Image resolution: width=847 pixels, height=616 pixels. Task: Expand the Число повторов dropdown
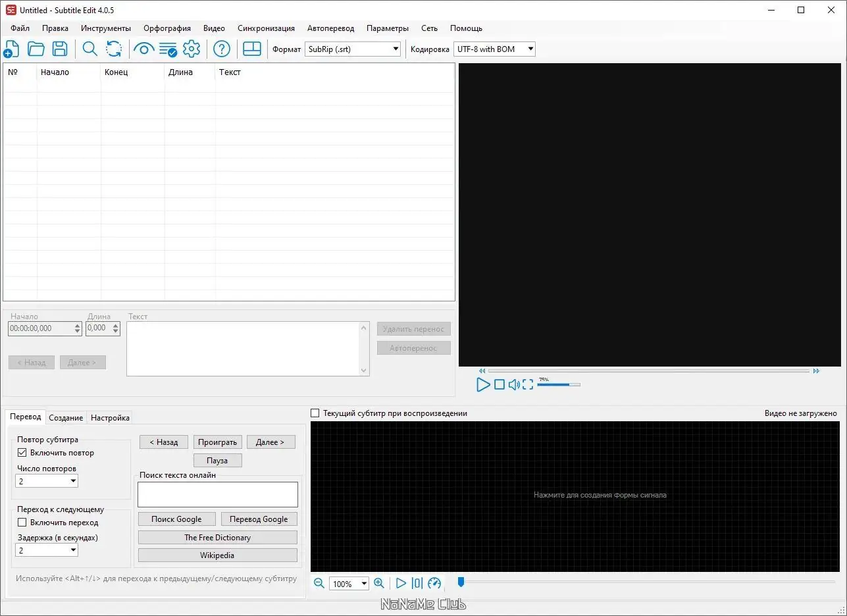point(47,481)
